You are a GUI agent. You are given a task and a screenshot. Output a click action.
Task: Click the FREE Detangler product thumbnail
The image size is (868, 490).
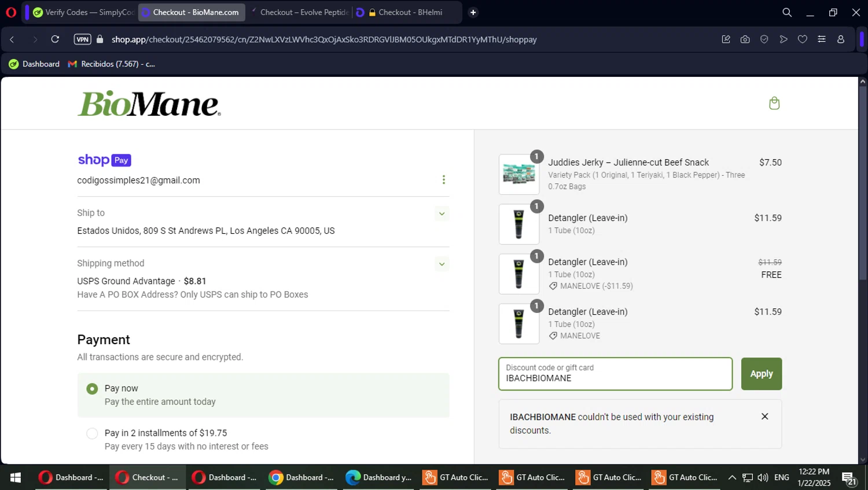click(x=519, y=274)
